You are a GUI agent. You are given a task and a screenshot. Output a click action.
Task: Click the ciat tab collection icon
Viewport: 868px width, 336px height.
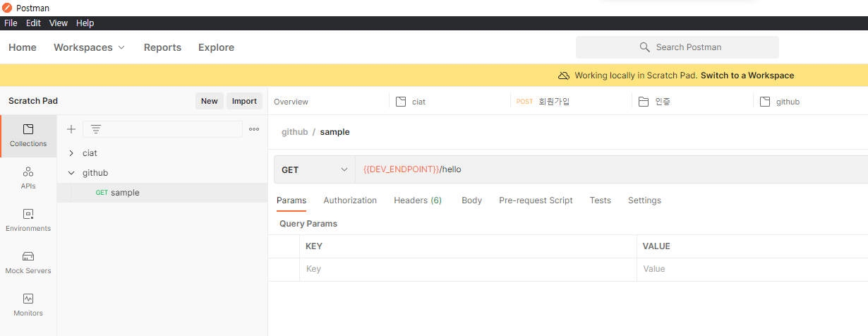401,102
